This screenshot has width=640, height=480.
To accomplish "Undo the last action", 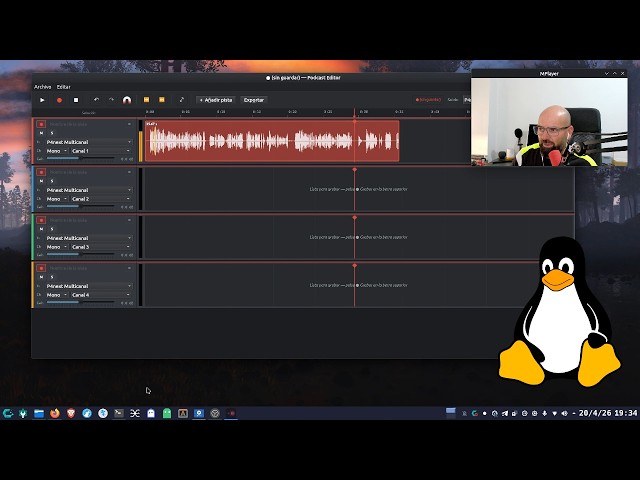I will tap(96, 100).
